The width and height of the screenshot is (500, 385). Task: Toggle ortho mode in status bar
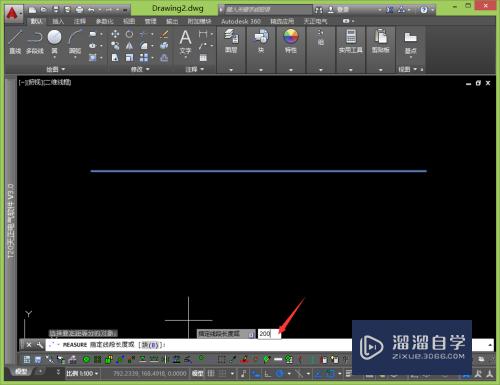point(267,373)
